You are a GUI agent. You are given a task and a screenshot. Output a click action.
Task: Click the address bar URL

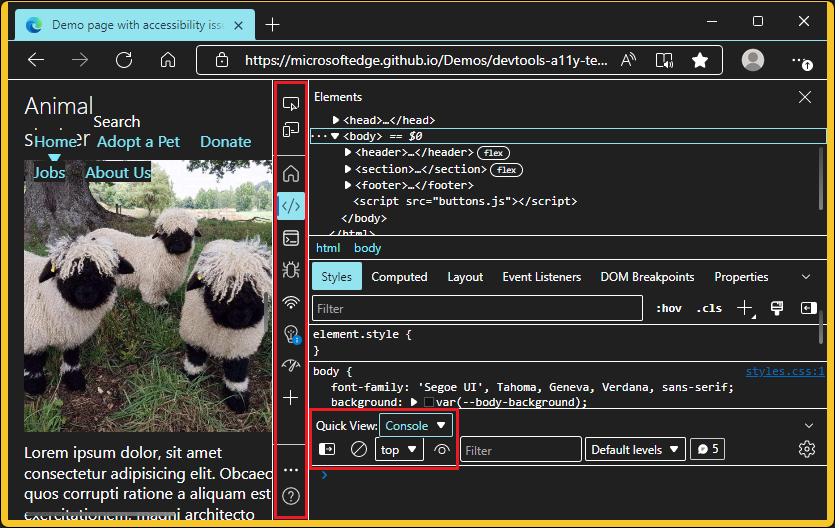[426, 60]
